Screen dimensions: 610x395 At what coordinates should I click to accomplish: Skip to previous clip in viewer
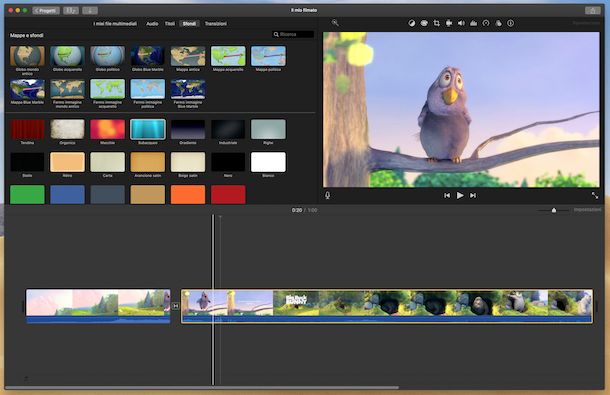(447, 195)
